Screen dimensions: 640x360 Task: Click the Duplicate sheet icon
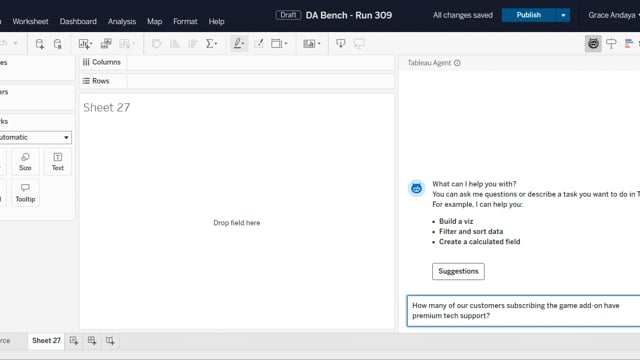pos(106,44)
